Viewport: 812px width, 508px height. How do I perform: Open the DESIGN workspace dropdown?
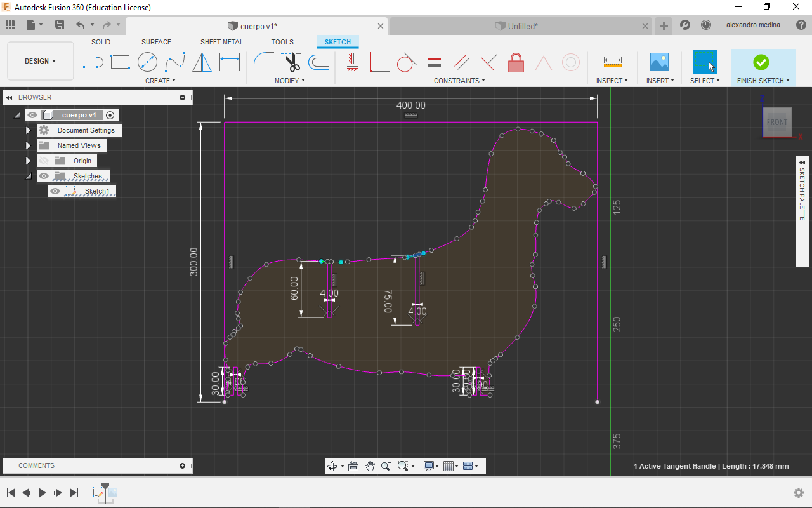(x=41, y=61)
